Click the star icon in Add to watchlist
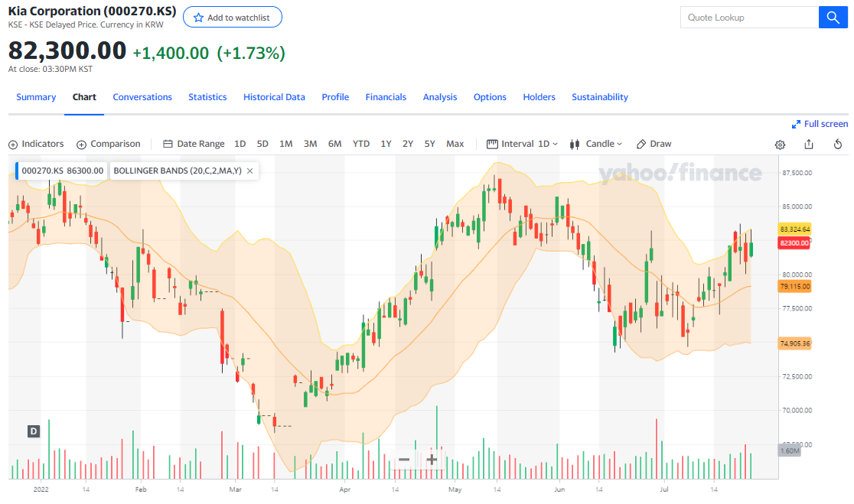Image resolution: width=854 pixels, height=504 pixels. (198, 18)
